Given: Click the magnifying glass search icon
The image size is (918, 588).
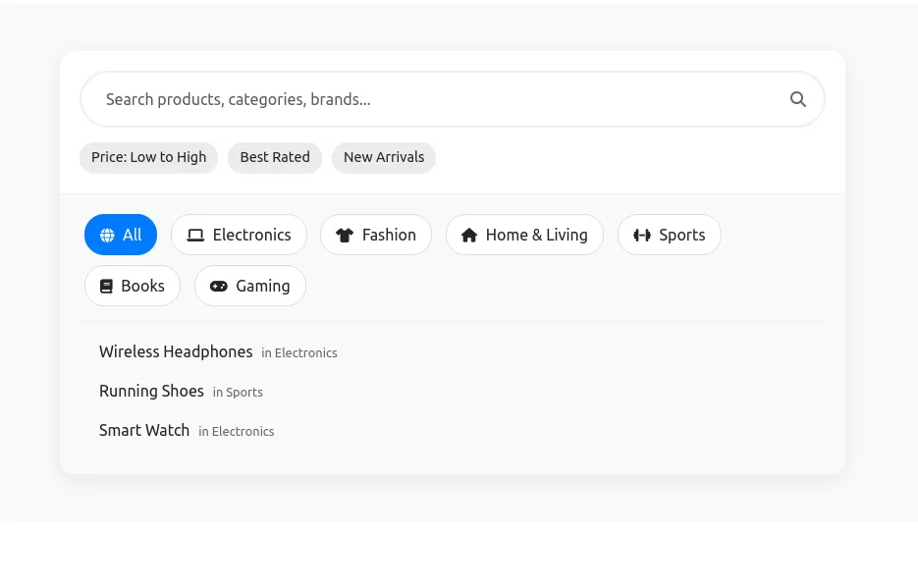Looking at the screenshot, I should (797, 99).
